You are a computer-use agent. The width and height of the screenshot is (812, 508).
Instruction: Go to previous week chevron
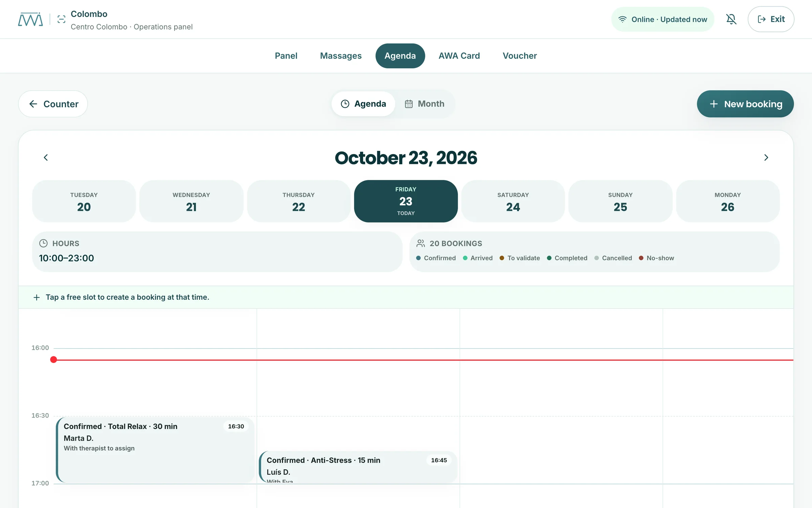[46, 157]
